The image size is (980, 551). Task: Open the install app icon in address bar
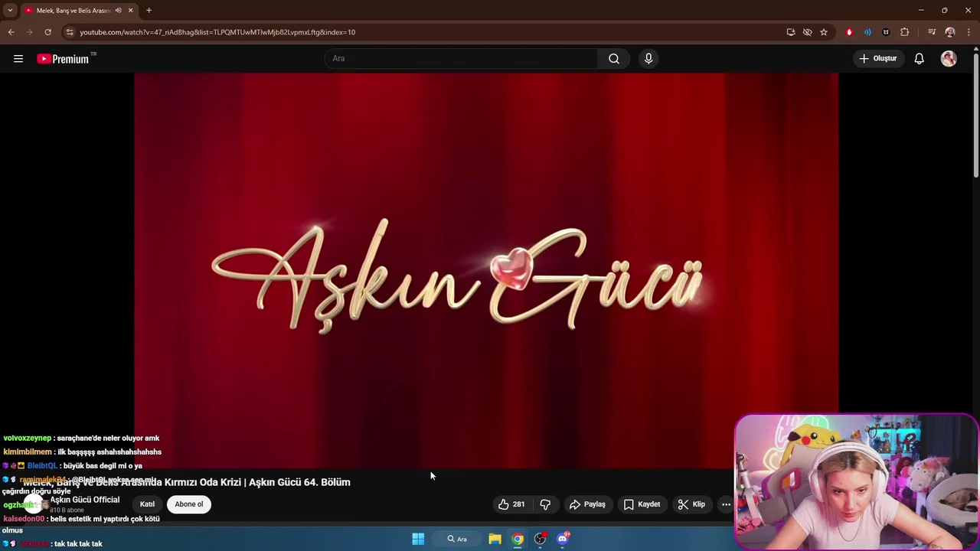click(x=791, y=32)
